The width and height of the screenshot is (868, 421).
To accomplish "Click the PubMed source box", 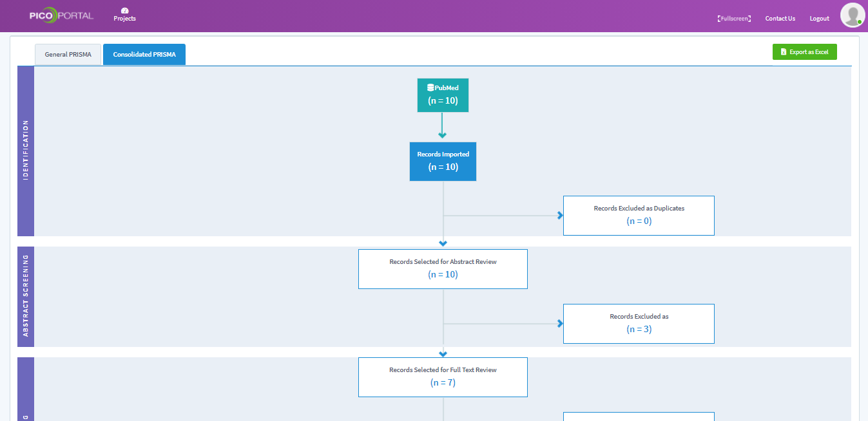I will [443, 95].
